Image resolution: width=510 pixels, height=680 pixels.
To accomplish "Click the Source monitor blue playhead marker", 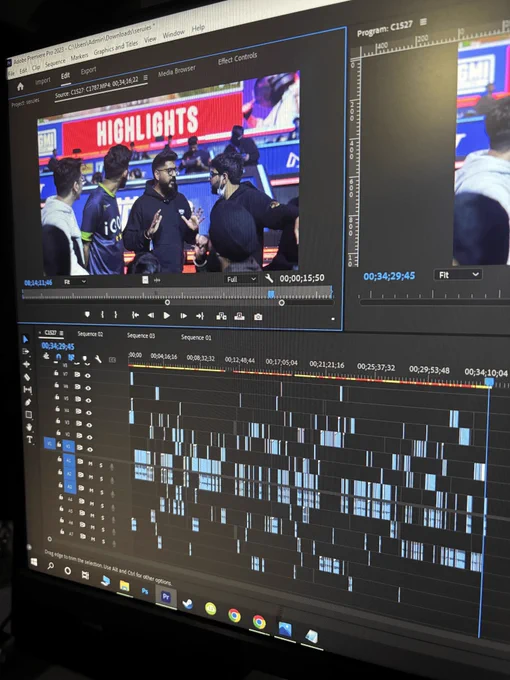I will click(x=271, y=294).
